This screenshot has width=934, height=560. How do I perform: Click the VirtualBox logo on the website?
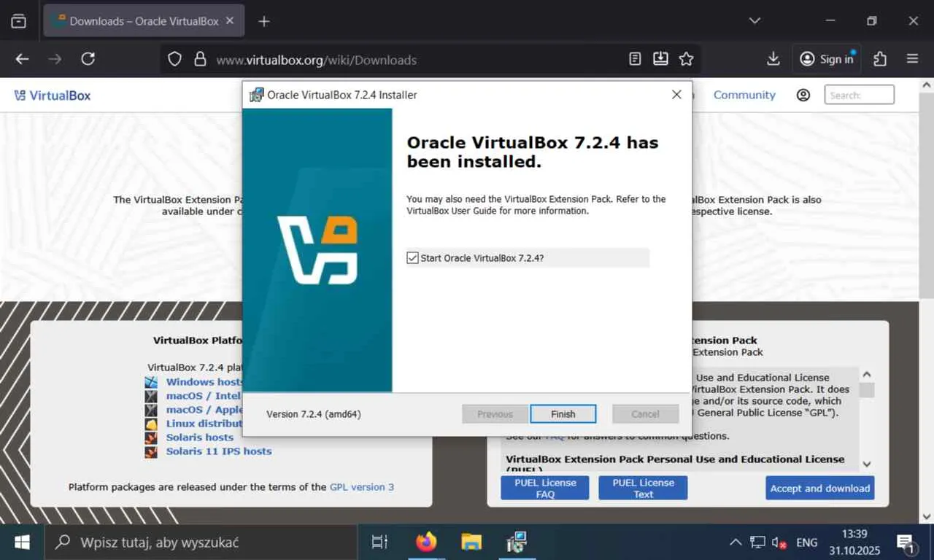pyautogui.click(x=52, y=95)
